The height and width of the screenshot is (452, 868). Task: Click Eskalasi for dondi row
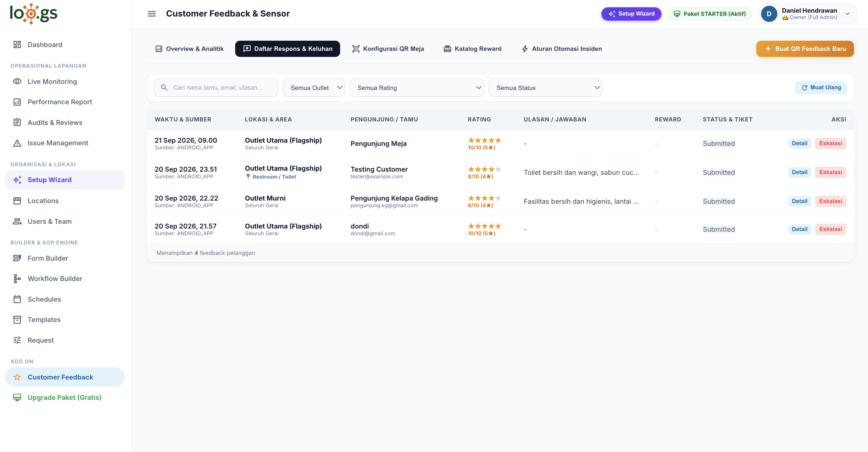(830, 229)
